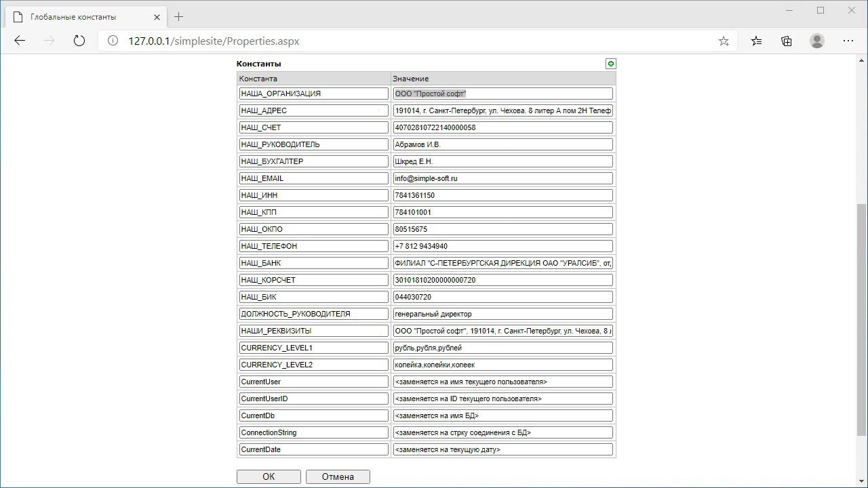Screen dimensions: 868x488
Task: Open the user profile avatar
Action: point(817,41)
